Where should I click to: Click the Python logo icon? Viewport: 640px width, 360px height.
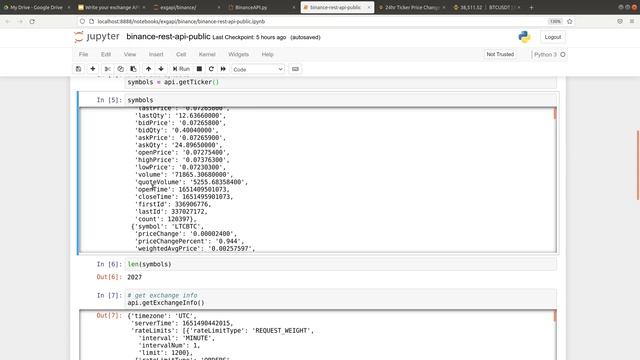click(524, 37)
